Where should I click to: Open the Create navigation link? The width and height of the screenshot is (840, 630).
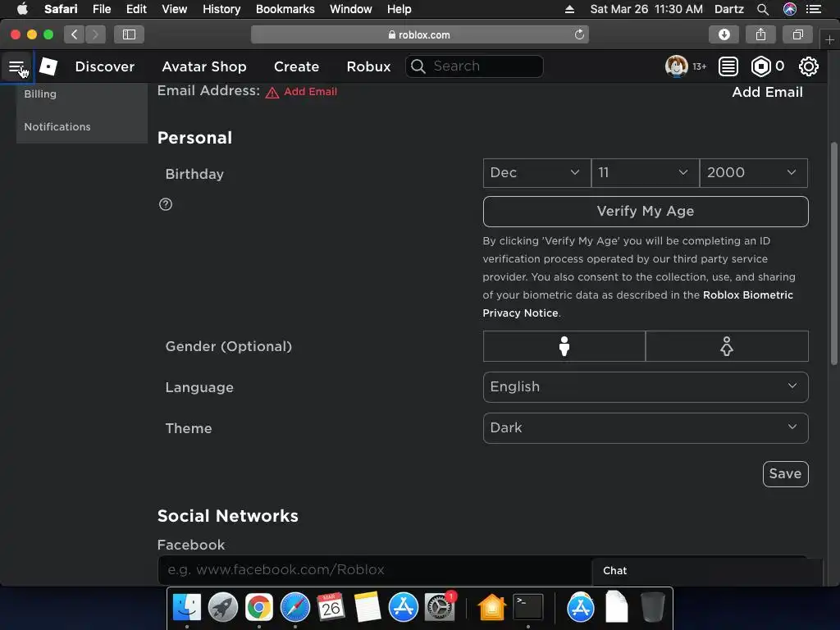point(296,66)
